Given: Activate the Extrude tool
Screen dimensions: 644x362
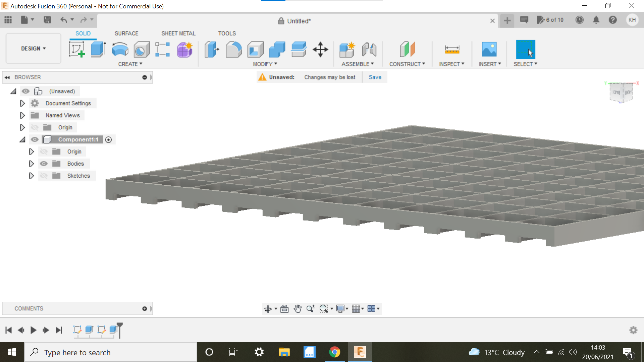Looking at the screenshot, I should (x=98, y=49).
